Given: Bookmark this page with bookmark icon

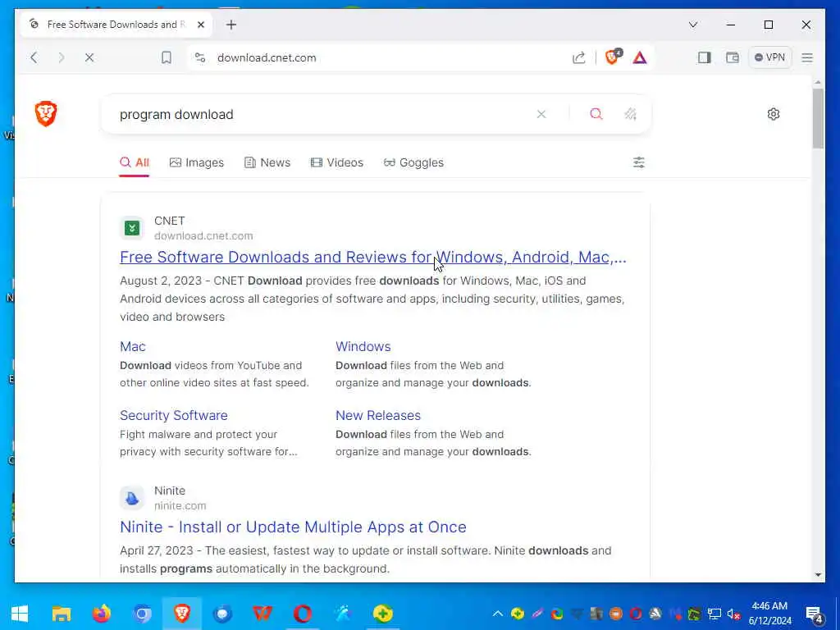Looking at the screenshot, I should point(167,57).
